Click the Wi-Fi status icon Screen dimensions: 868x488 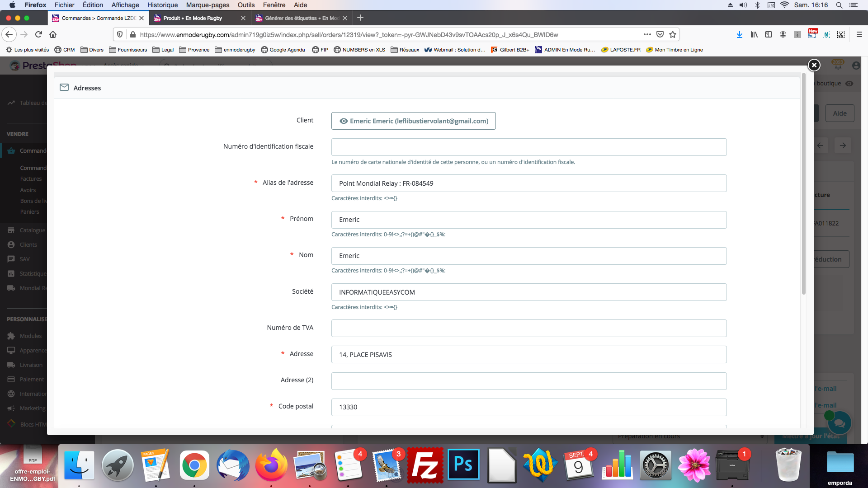pyautogui.click(x=784, y=5)
